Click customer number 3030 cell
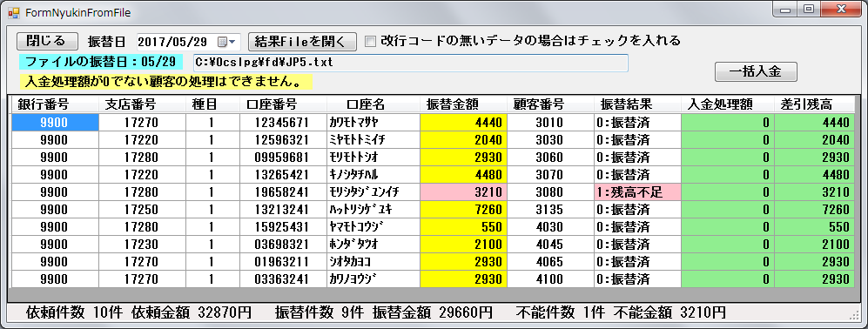 point(551,140)
